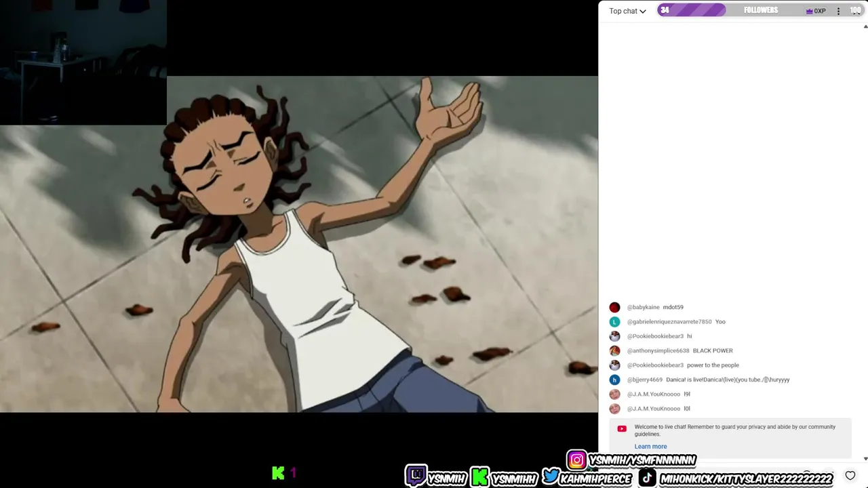Image resolution: width=868 pixels, height=488 pixels.
Task: Click the 'power to the people' message
Action: point(713,365)
